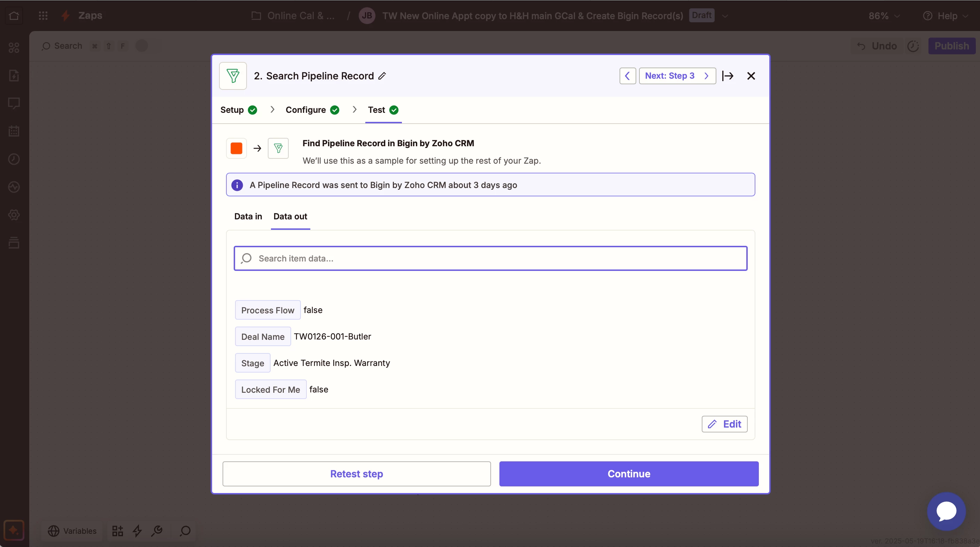Image resolution: width=980 pixels, height=547 pixels.
Task: Click the Variables button
Action: click(72, 531)
